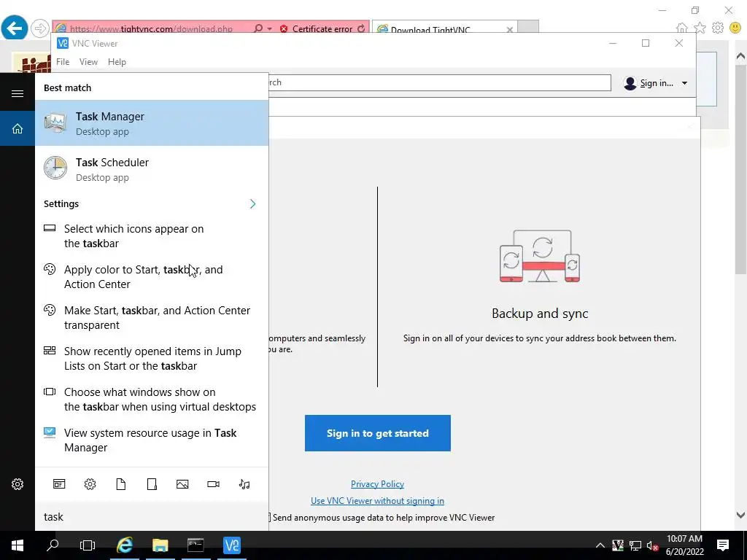Expand the Settings results arrow
The image size is (747, 560).
[253, 204]
